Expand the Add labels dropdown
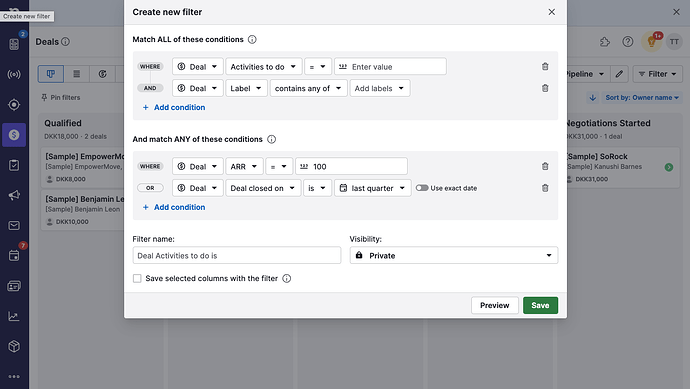Screen dimensions: 690x389 point(380,88)
